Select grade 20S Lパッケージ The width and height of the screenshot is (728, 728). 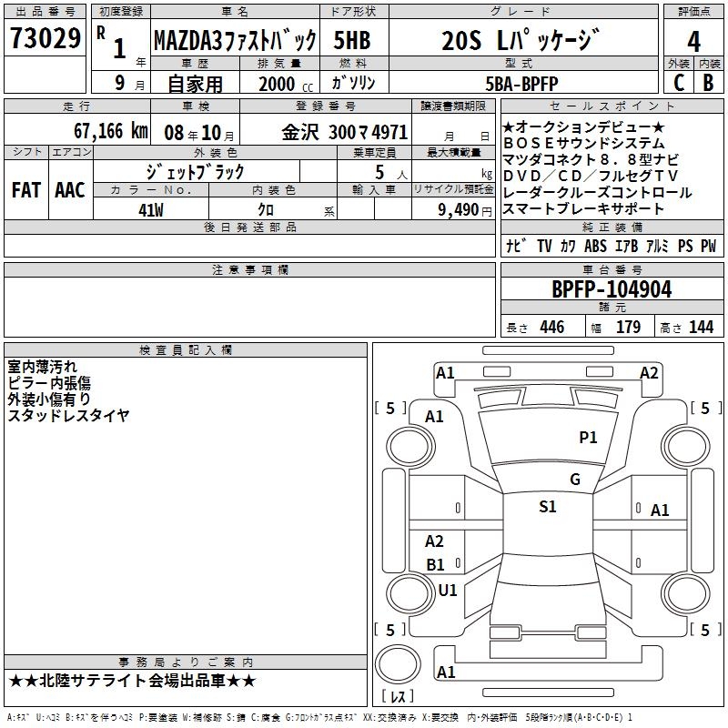[521, 40]
